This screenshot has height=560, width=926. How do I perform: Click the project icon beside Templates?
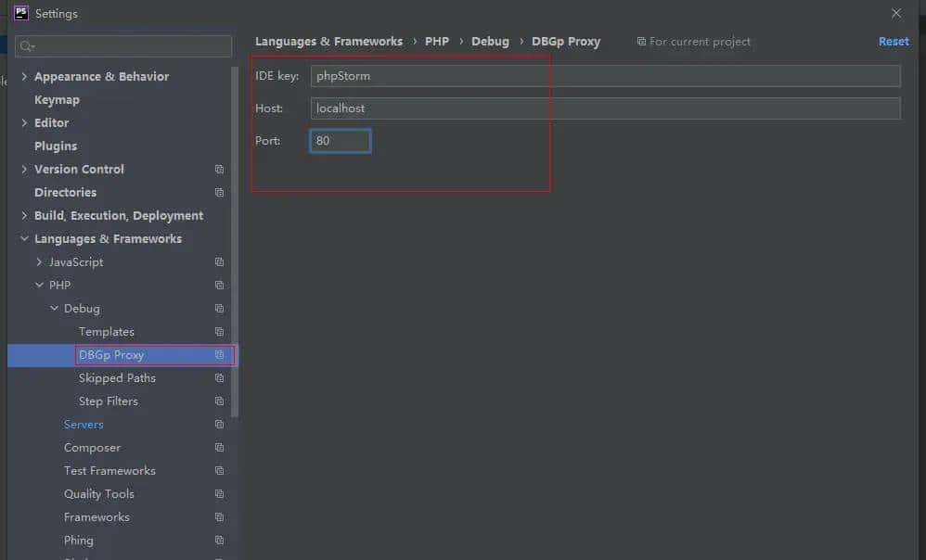tap(219, 331)
